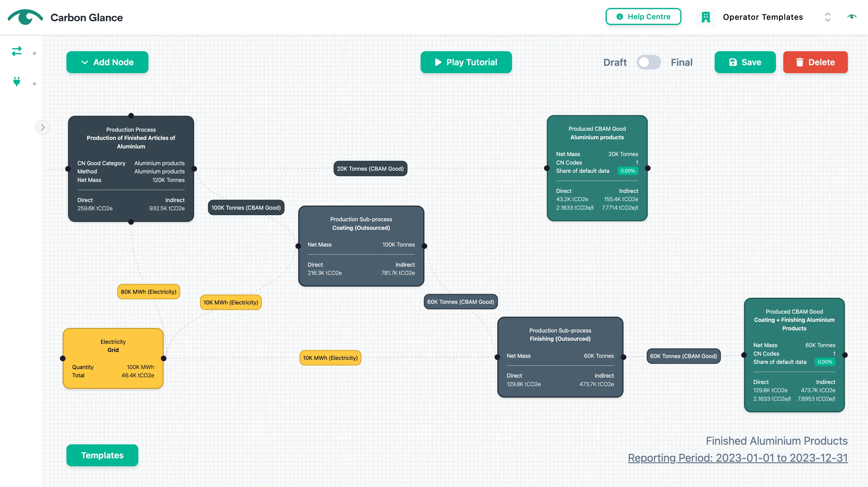Viewport: 868px width, 487px height.
Task: Select the Coating (Outsourced) sub-process node
Action: (x=361, y=246)
